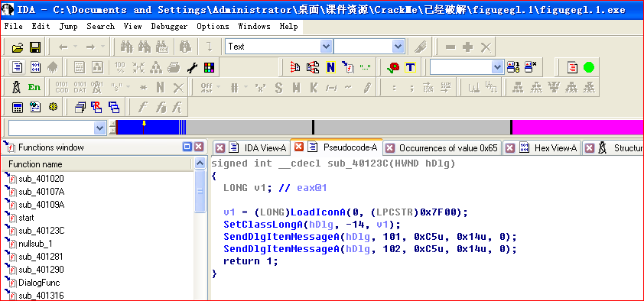Click the oil derrick icon
644x301 pixels.
(x=16, y=87)
